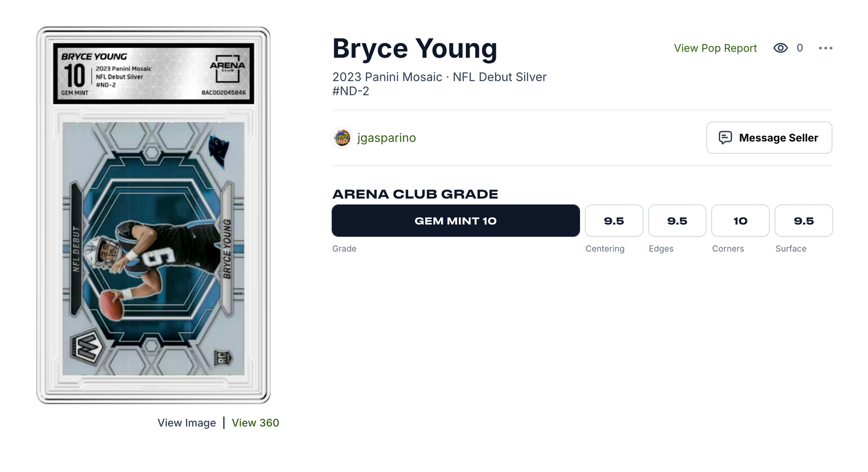Click the chat bubble icon
Image resolution: width=868 pixels, height=472 pixels.
[725, 137]
